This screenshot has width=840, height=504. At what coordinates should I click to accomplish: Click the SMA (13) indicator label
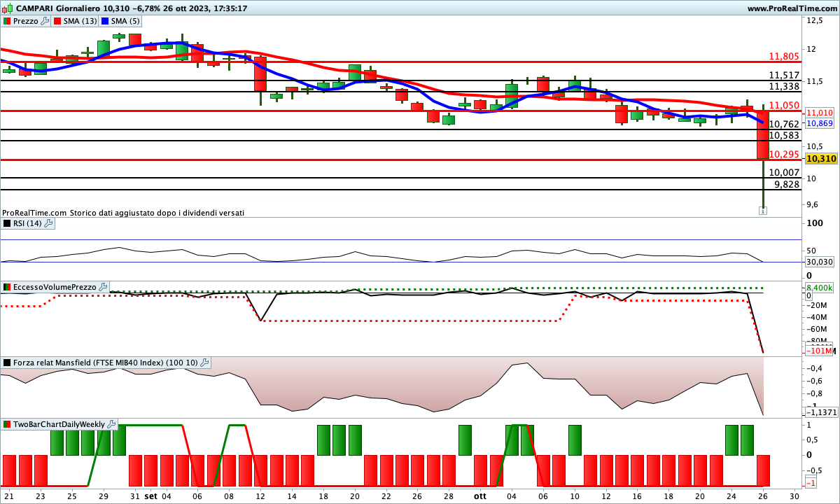coord(80,21)
